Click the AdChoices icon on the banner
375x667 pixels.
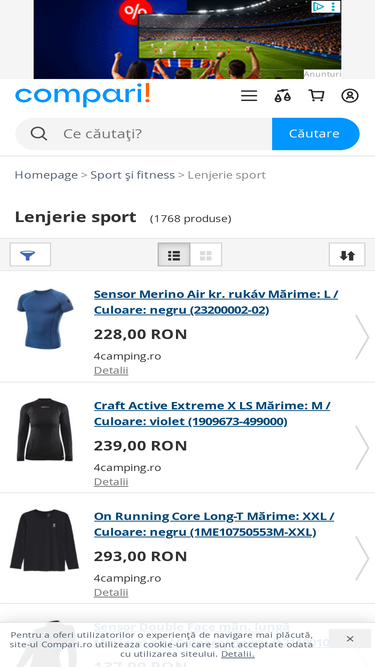click(x=318, y=6)
